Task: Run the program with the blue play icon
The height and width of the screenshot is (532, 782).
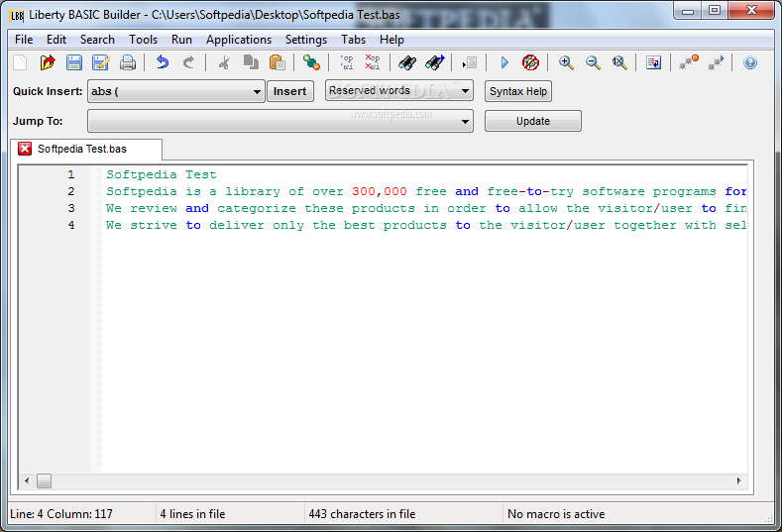Action: 504,62
